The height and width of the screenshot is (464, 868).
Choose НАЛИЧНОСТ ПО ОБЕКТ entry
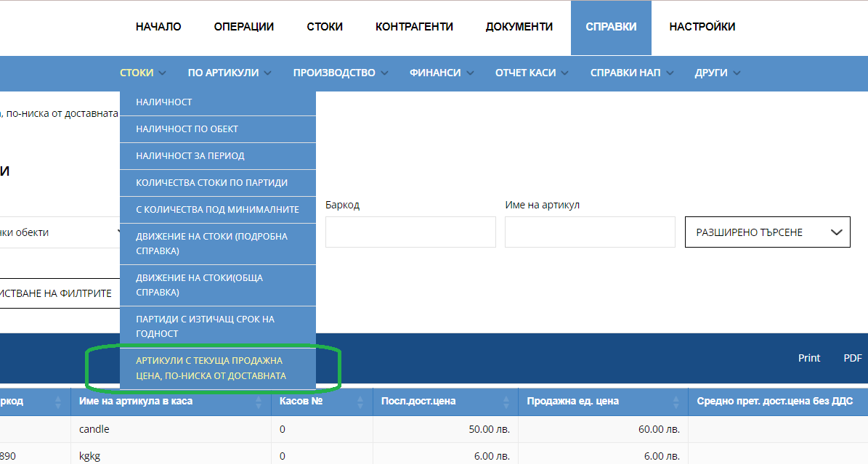coord(218,129)
